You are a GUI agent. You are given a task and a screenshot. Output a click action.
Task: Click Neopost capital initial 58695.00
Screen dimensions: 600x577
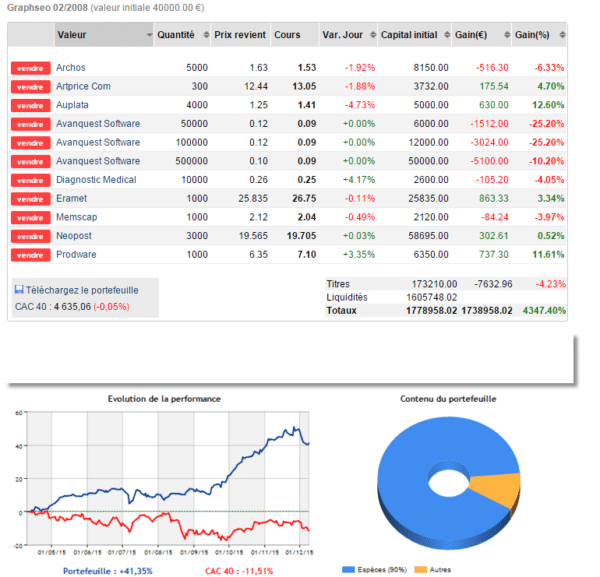tap(428, 236)
